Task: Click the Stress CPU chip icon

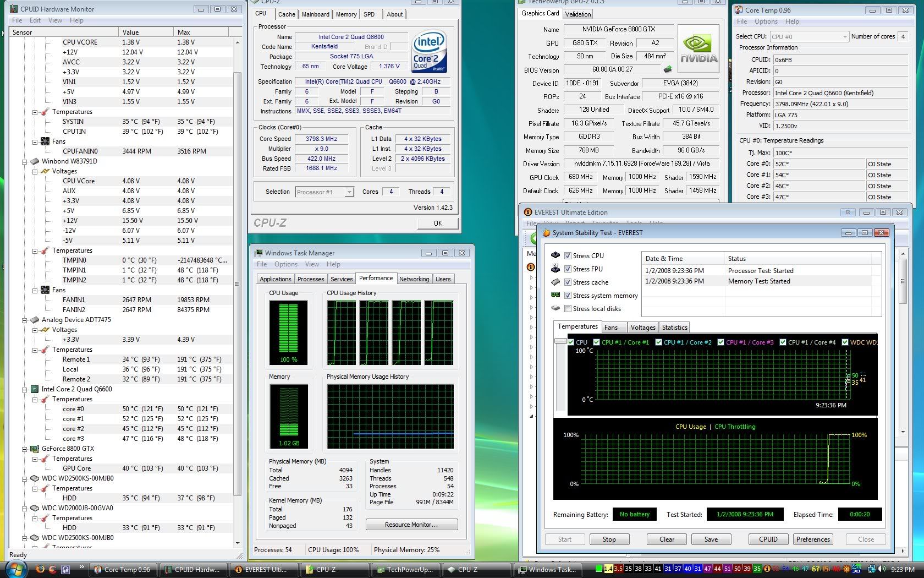Action: pos(555,255)
